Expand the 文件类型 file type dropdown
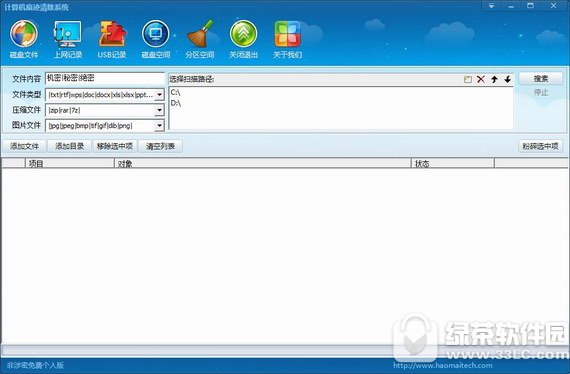This screenshot has height=374, width=570. pos(160,95)
